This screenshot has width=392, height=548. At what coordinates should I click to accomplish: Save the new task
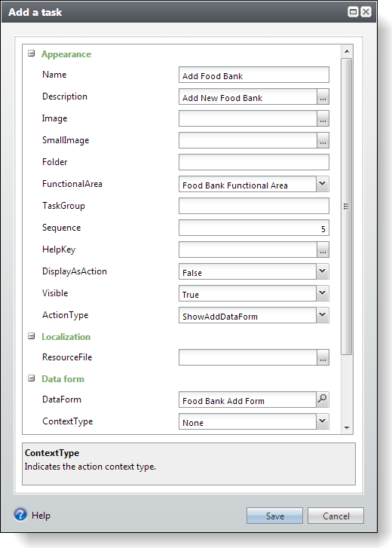(274, 516)
